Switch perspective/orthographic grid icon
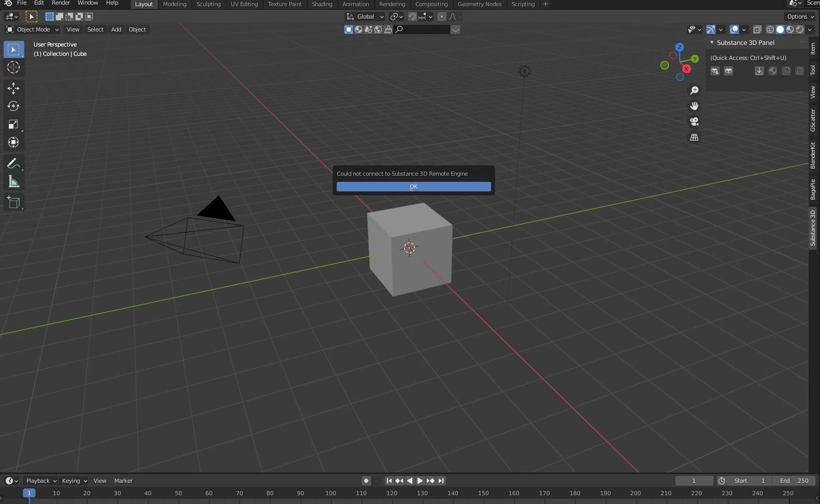 [x=694, y=138]
